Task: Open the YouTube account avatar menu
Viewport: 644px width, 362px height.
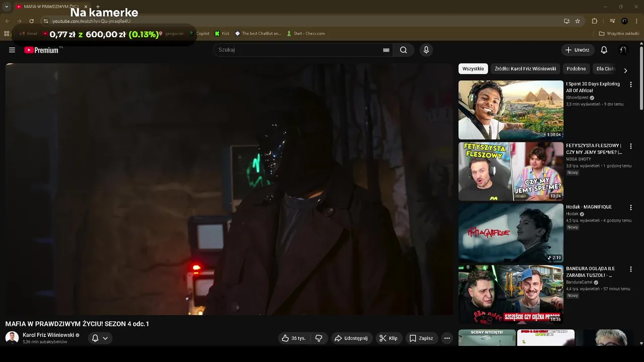Action: [623, 50]
